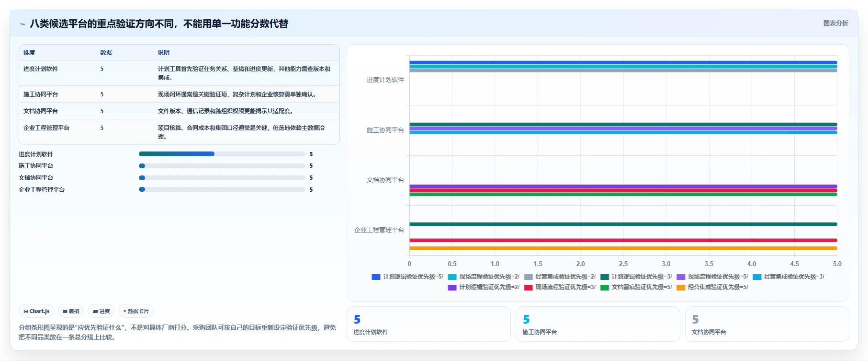This screenshot has height=361, width=868.
Task: Toggle gray legend item 经营集成验证优先级=2/
Action: (x=560, y=277)
